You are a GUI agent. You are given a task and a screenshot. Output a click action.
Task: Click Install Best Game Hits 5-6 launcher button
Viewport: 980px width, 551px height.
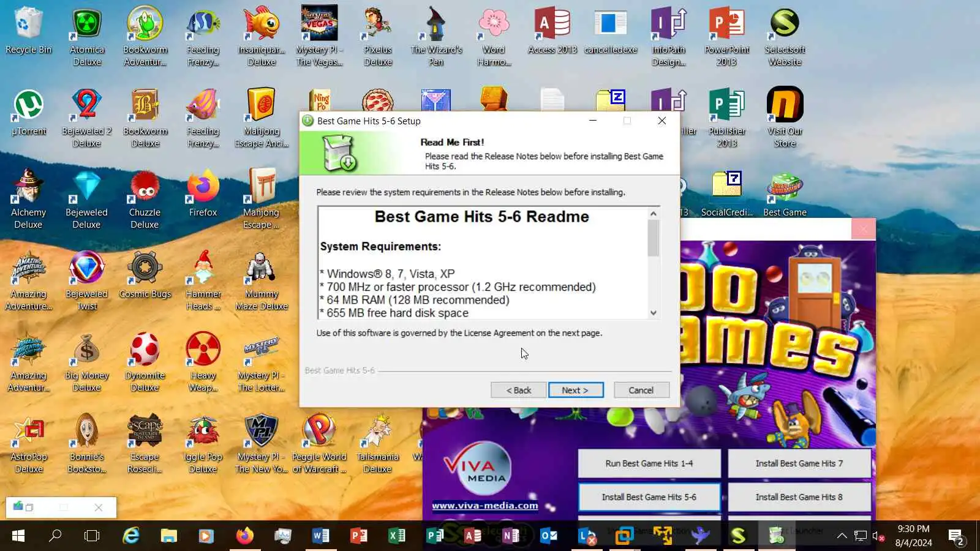pyautogui.click(x=649, y=497)
